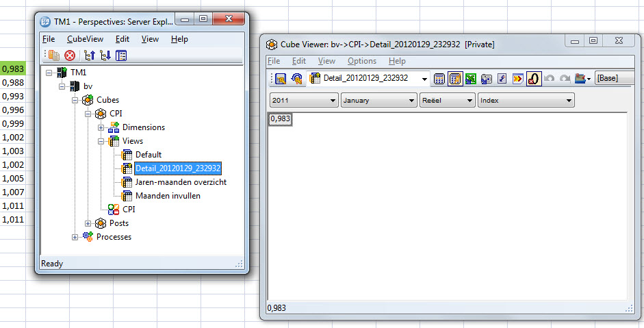
Task: Click the Undo arrow in Cube Viewer
Action: (549, 79)
